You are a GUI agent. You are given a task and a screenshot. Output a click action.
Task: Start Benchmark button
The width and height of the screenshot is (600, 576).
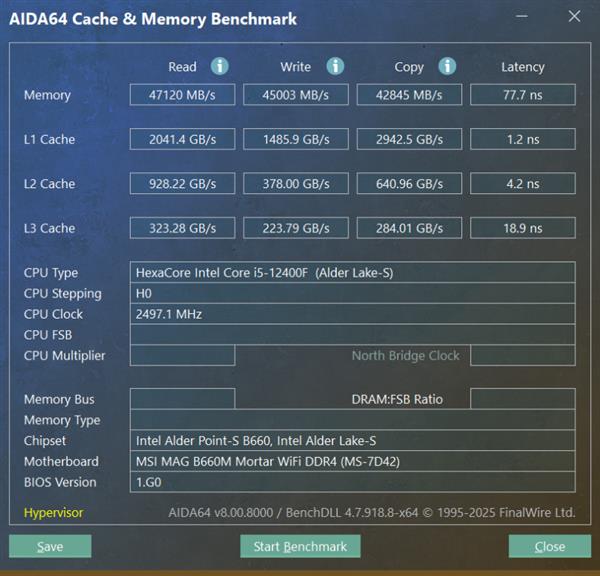point(300,546)
